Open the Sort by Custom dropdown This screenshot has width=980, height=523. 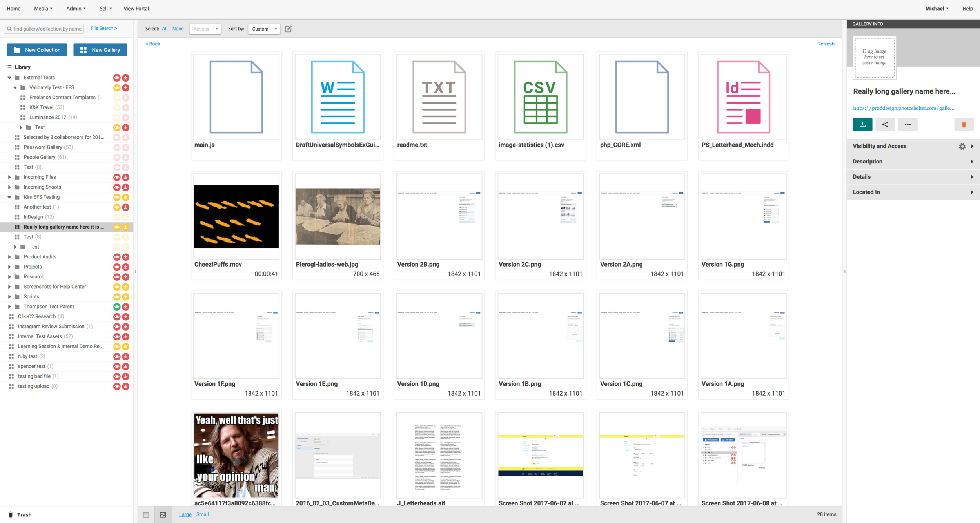264,29
